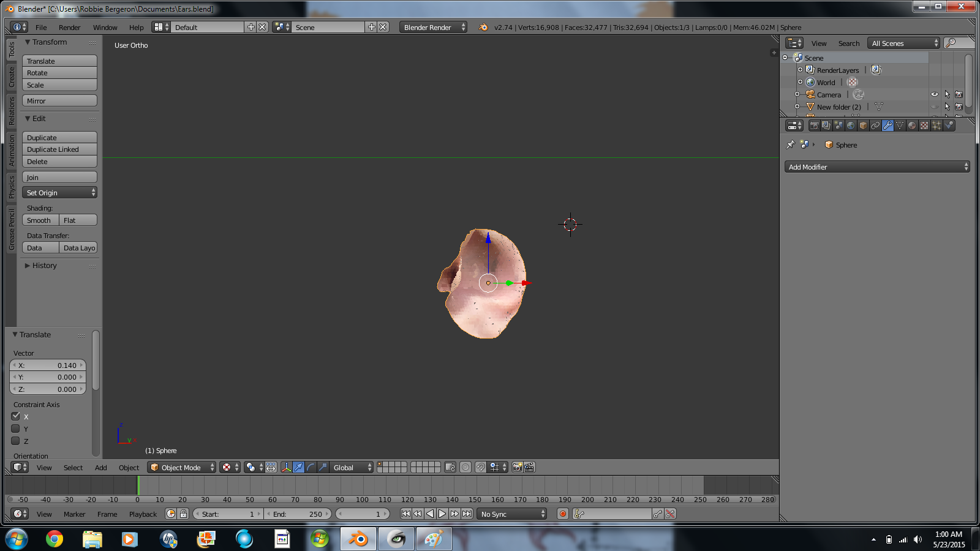Image resolution: width=980 pixels, height=551 pixels.
Task: Open Texture tab with checkerboard icon
Action: (x=924, y=126)
